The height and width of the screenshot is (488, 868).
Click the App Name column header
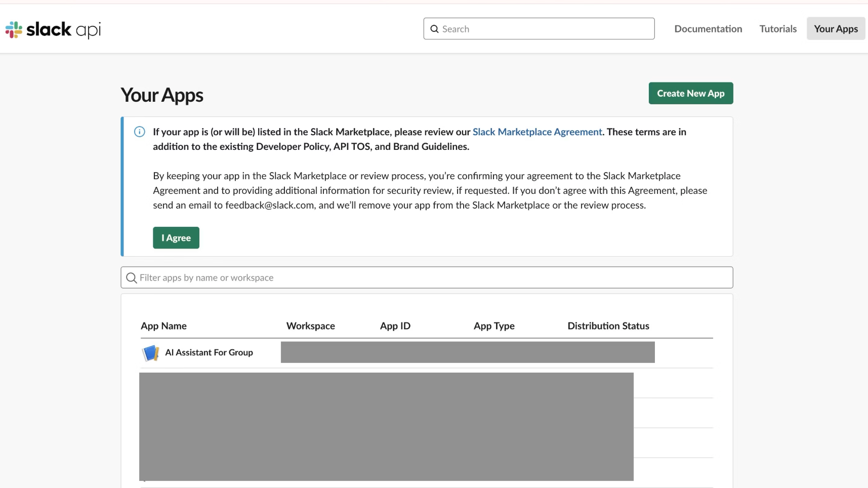pos(163,326)
